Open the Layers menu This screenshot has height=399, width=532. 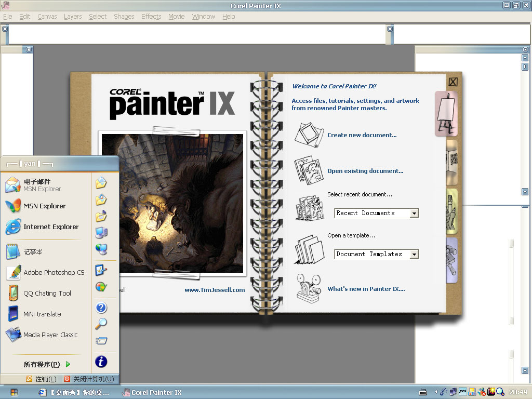[73, 17]
